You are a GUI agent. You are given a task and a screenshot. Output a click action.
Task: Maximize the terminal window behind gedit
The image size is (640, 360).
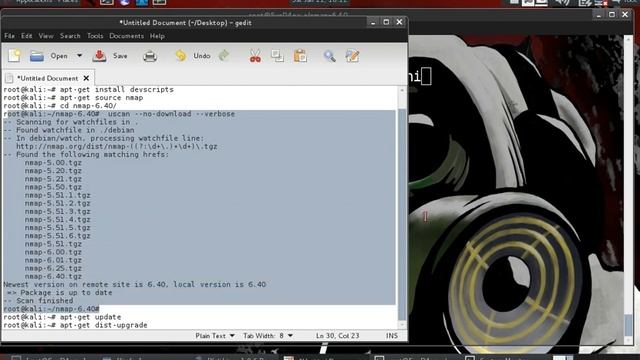click(x=612, y=15)
